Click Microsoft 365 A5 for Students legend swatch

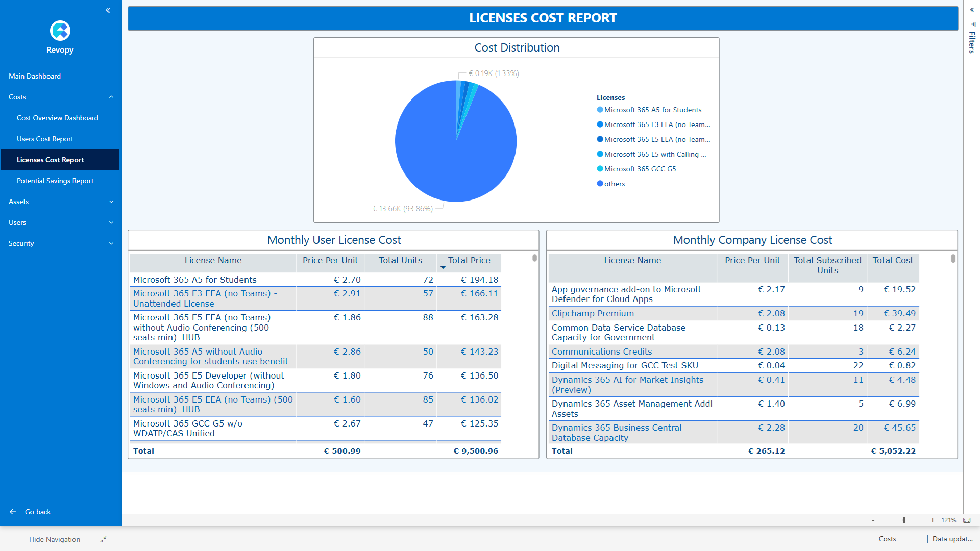pyautogui.click(x=600, y=110)
